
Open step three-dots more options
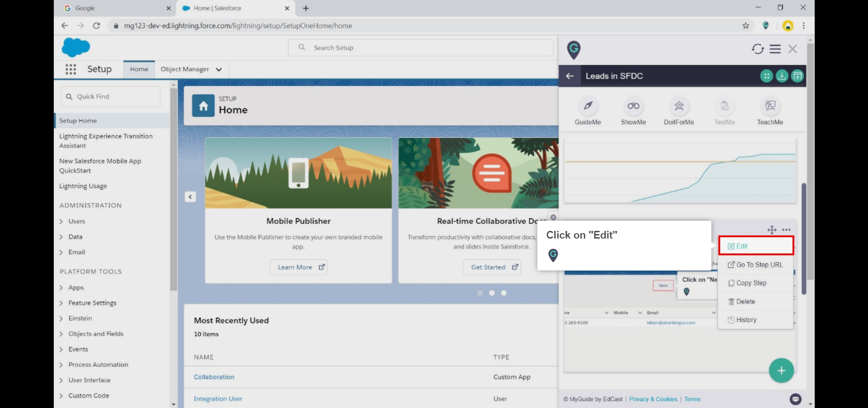pyautogui.click(x=787, y=230)
